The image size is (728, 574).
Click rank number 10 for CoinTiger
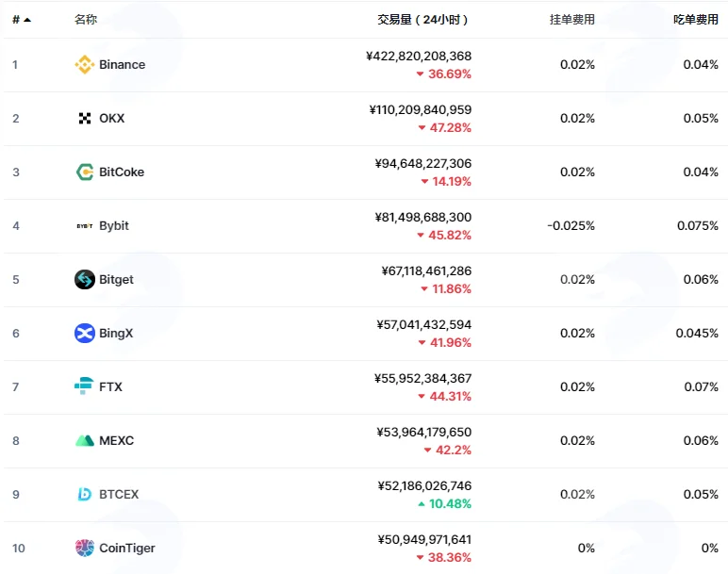[x=19, y=548]
